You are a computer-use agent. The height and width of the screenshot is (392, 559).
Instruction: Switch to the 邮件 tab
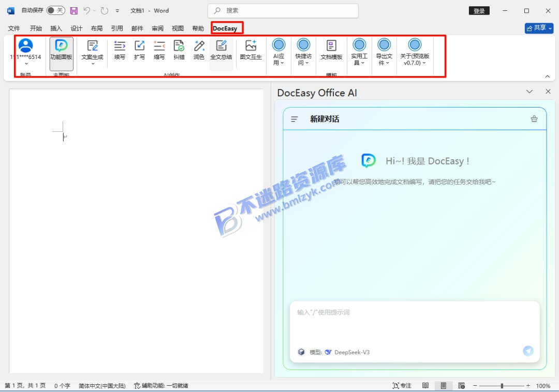[x=137, y=28]
